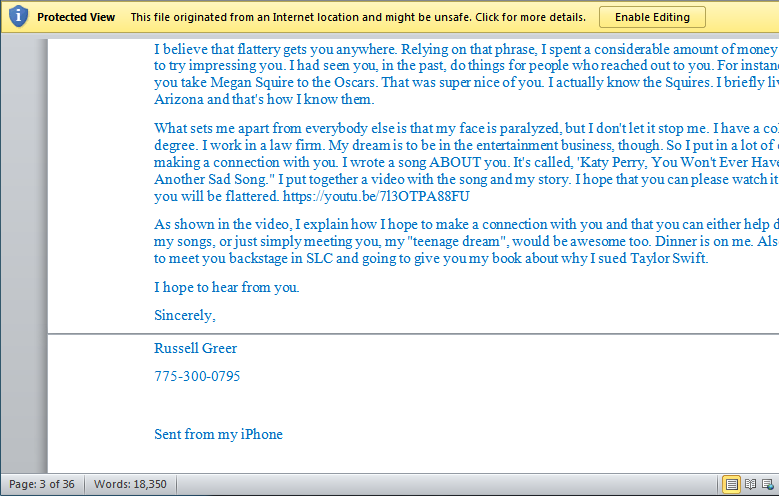
Task: Click the 'I hope to hear from you.' line
Action: [227, 287]
